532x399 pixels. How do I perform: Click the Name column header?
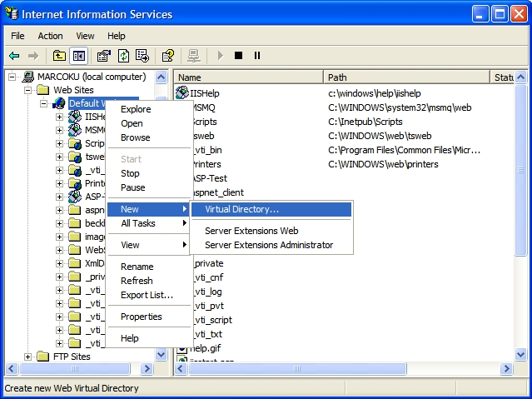tap(249, 77)
